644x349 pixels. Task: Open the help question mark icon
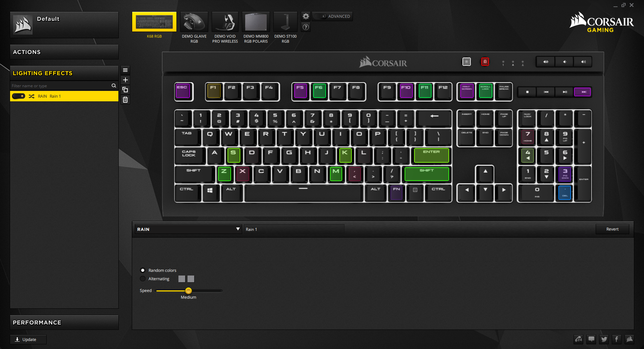click(x=306, y=27)
